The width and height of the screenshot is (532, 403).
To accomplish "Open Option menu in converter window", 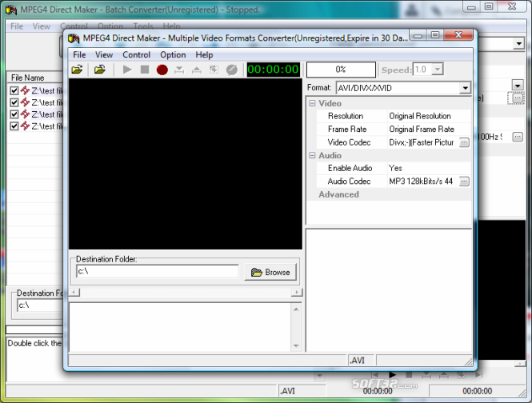I will 173,55.
